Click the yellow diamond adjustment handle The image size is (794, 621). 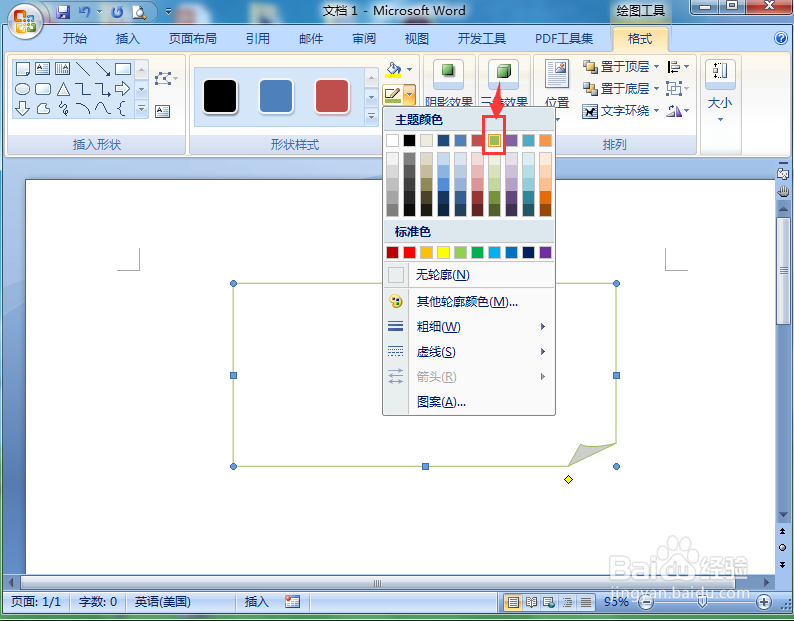click(568, 479)
